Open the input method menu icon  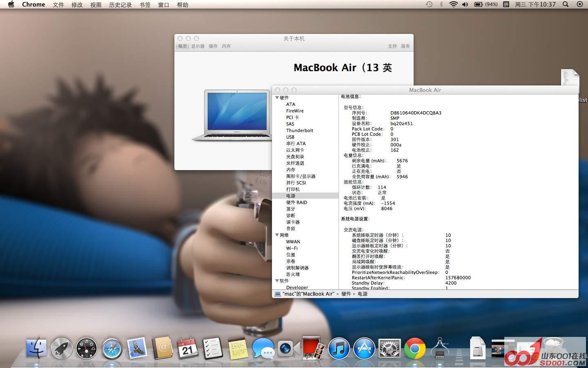506,4
